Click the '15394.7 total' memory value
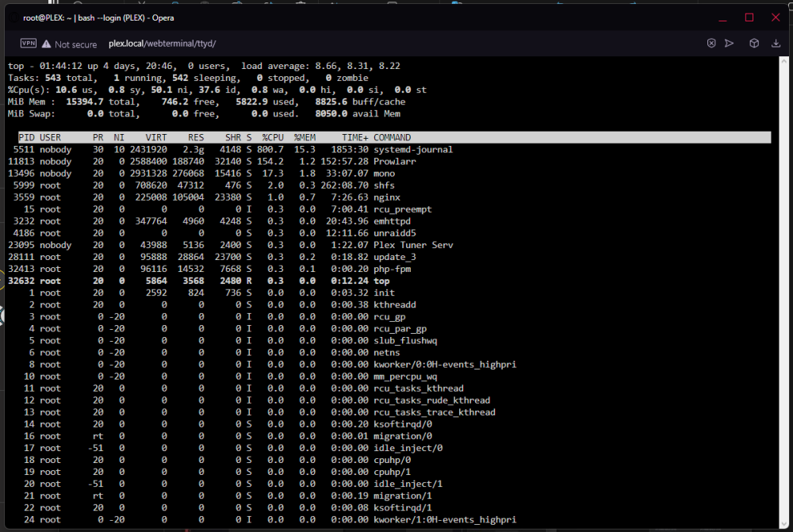Viewport: 793px width, 532px height. [x=101, y=101]
